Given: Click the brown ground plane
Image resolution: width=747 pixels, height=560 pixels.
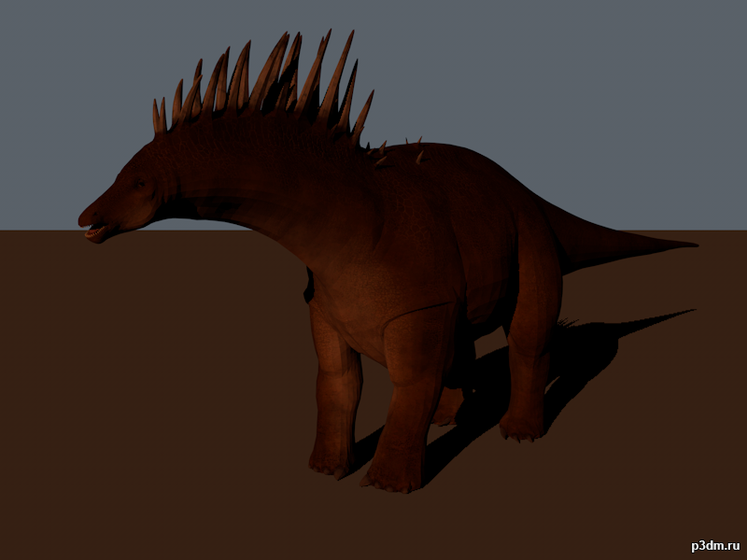Looking at the screenshot, I should [140, 420].
